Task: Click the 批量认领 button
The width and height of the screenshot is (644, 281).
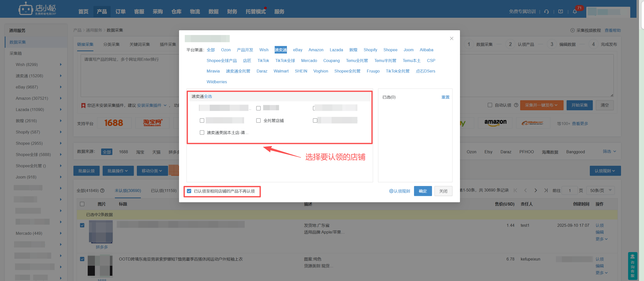Action: [x=86, y=171]
